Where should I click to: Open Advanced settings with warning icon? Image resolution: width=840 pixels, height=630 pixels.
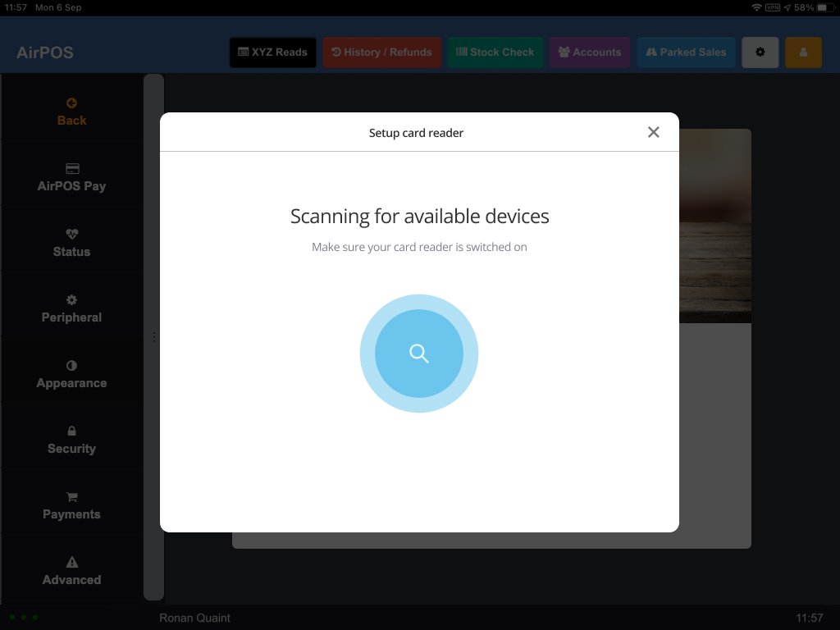coord(71,571)
